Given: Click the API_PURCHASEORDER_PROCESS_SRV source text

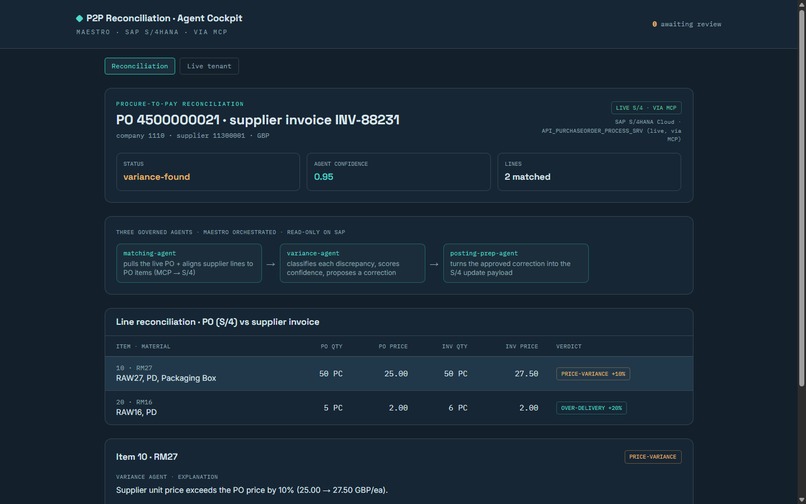Looking at the screenshot, I should (611, 131).
